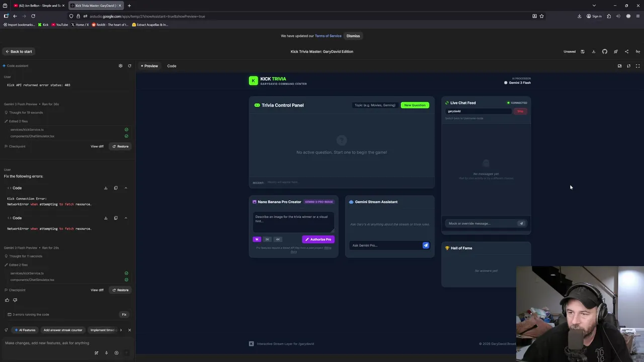This screenshot has width=644, height=362.
Task: Open browser downloads icon in toolbar
Action: [579, 16]
